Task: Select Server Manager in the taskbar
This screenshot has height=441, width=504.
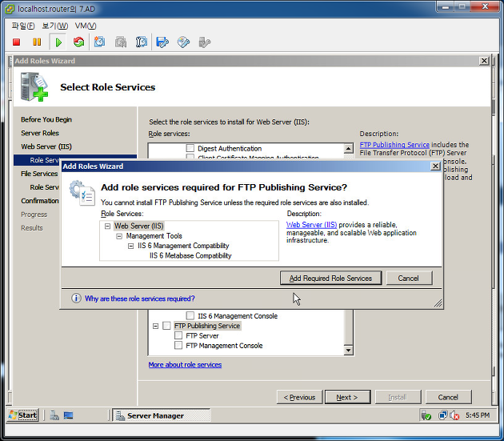Action: pyautogui.click(x=161, y=415)
